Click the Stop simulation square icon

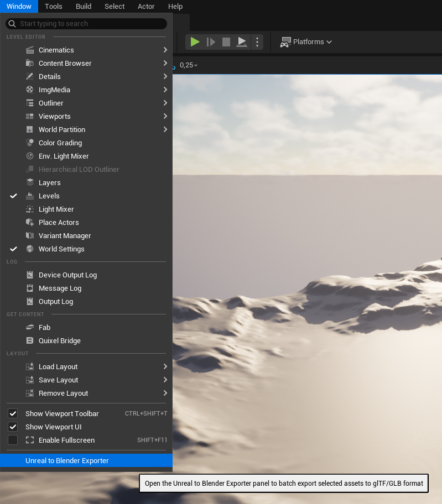tap(226, 42)
